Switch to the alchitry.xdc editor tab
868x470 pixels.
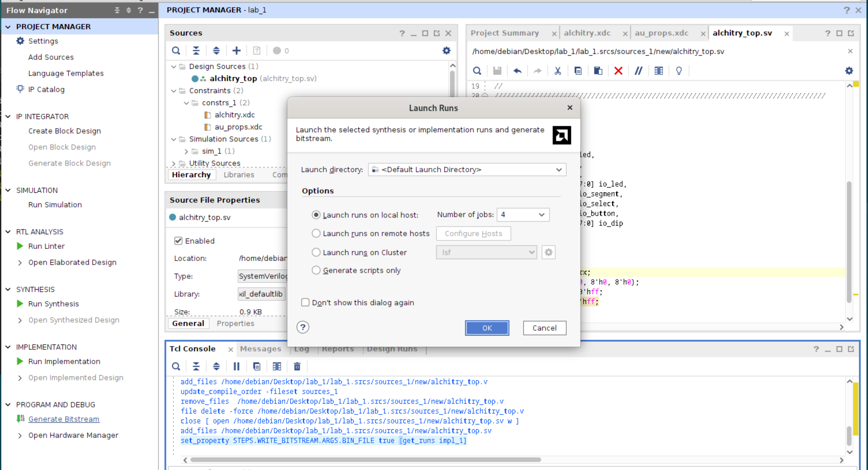pyautogui.click(x=587, y=33)
